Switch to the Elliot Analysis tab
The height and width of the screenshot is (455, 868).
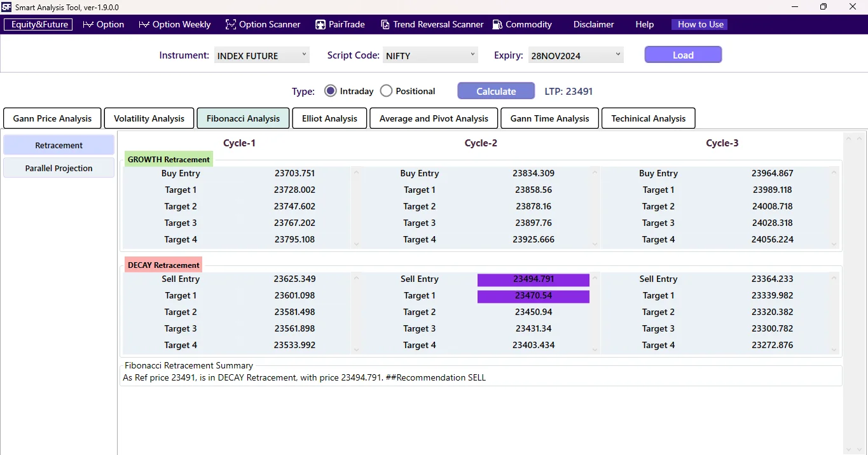point(329,118)
